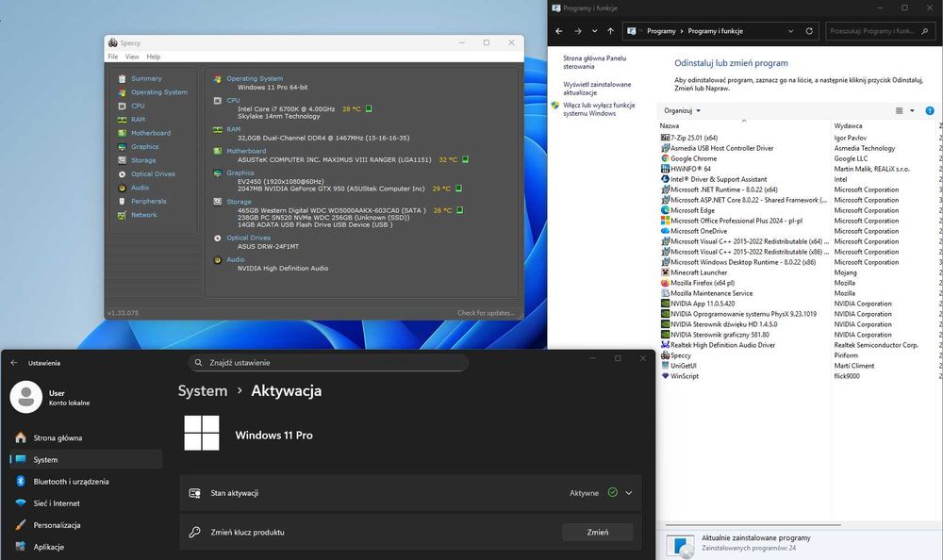Open the View menu in Speccy
The height and width of the screenshot is (560, 943).
click(132, 57)
